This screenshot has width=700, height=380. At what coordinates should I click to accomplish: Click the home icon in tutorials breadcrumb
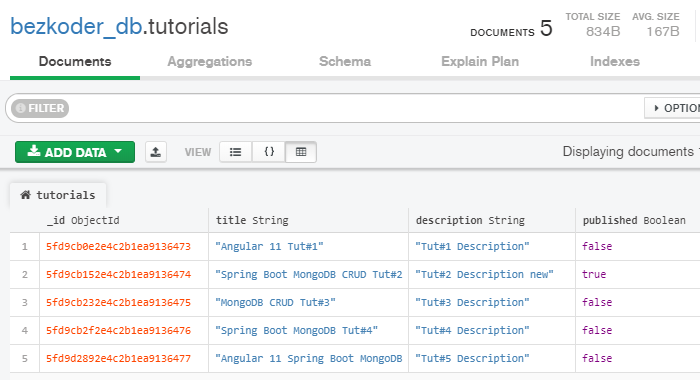25,195
